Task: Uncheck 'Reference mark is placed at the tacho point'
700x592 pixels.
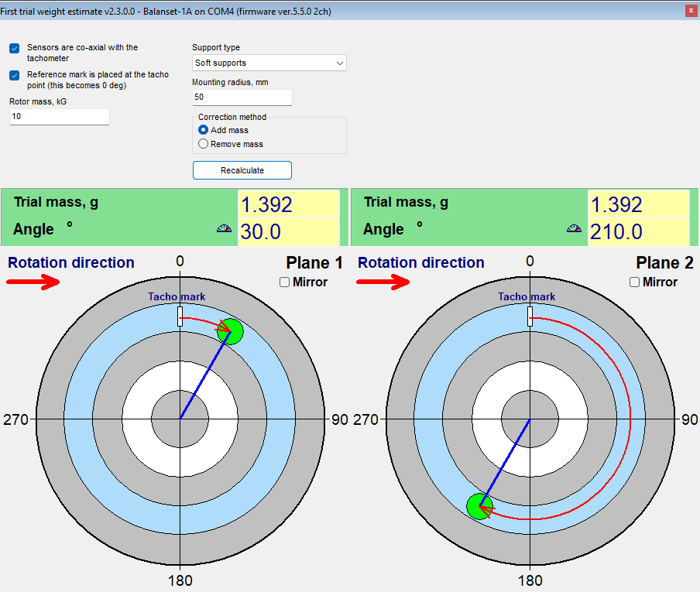Action: tap(14, 75)
